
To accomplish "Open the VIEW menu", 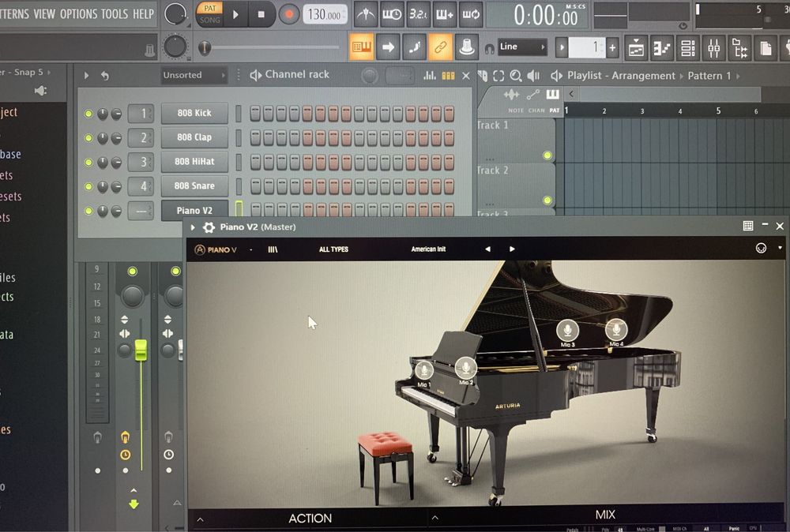I will pyautogui.click(x=44, y=14).
